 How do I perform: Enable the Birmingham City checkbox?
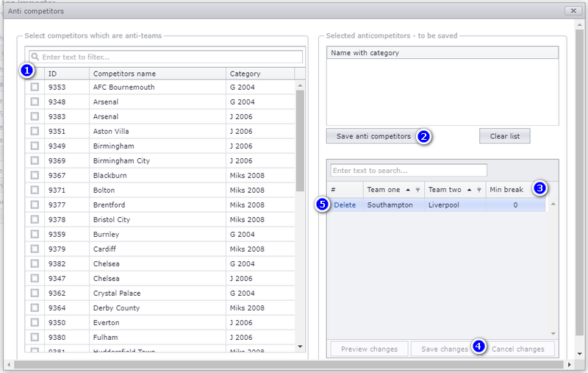pyautogui.click(x=35, y=160)
